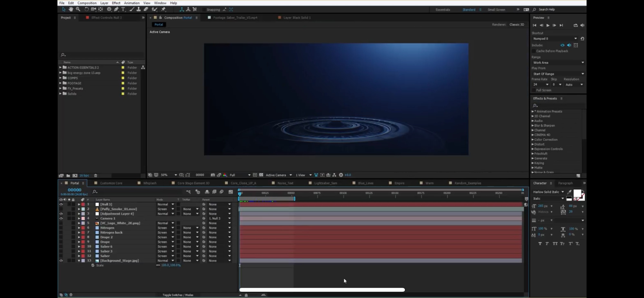Select the Type tool

(123, 9)
